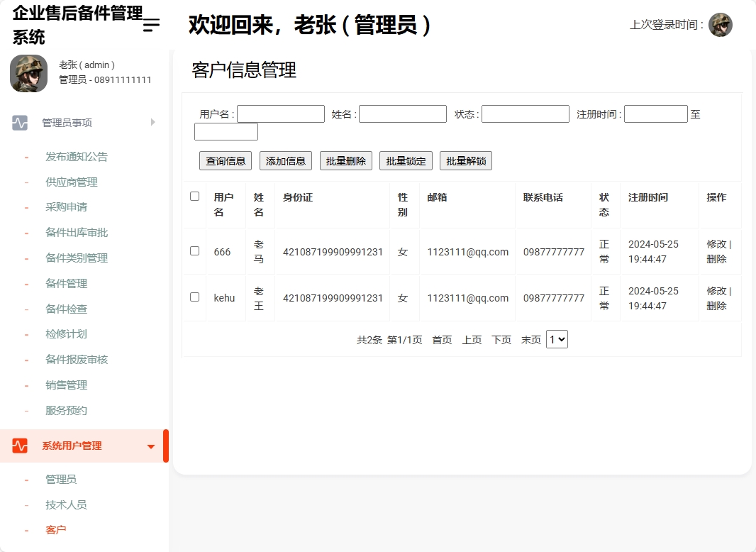Image resolution: width=756 pixels, height=552 pixels.
Task: Click the 用户名 input field
Action: (280, 113)
